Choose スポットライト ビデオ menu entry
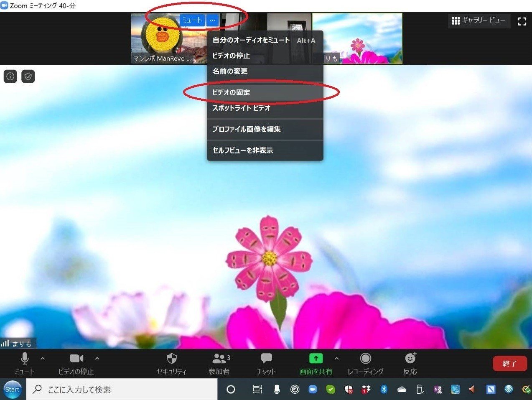Viewport: 532px width, 400px height. [x=240, y=108]
